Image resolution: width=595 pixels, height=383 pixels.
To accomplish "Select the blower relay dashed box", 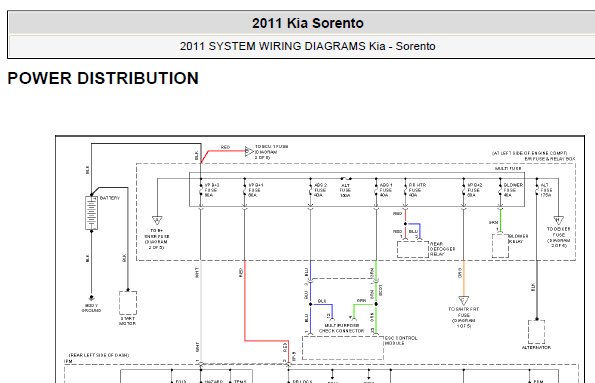I will click(x=500, y=246).
